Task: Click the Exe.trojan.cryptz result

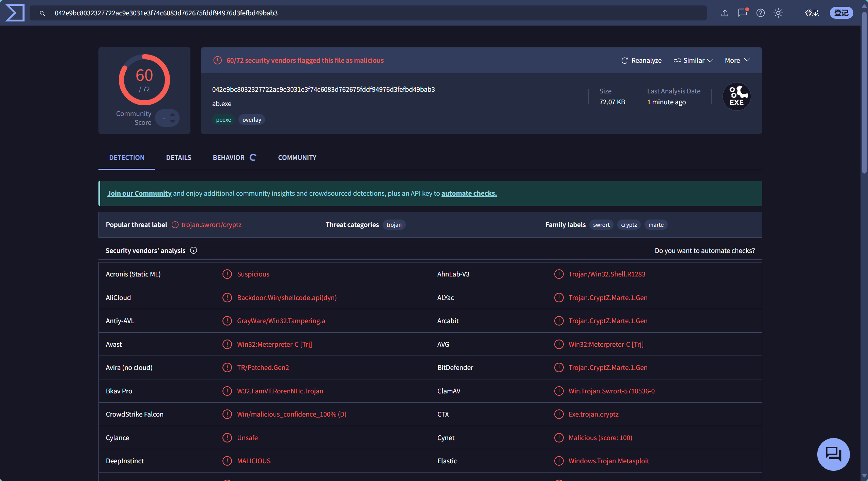Action: point(593,414)
